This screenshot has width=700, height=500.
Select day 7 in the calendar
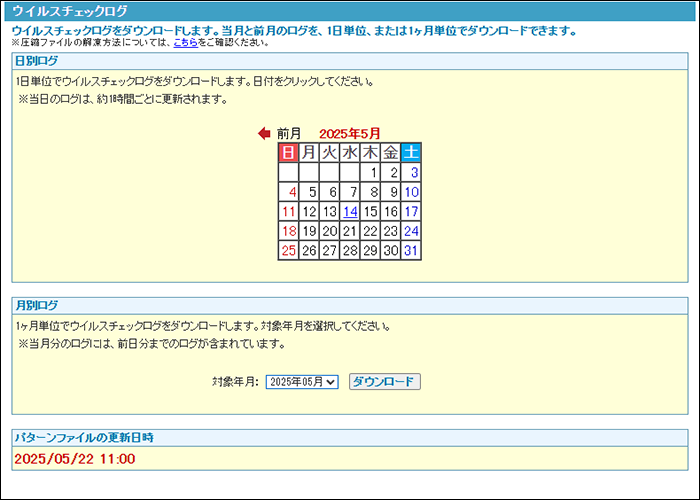(350, 192)
